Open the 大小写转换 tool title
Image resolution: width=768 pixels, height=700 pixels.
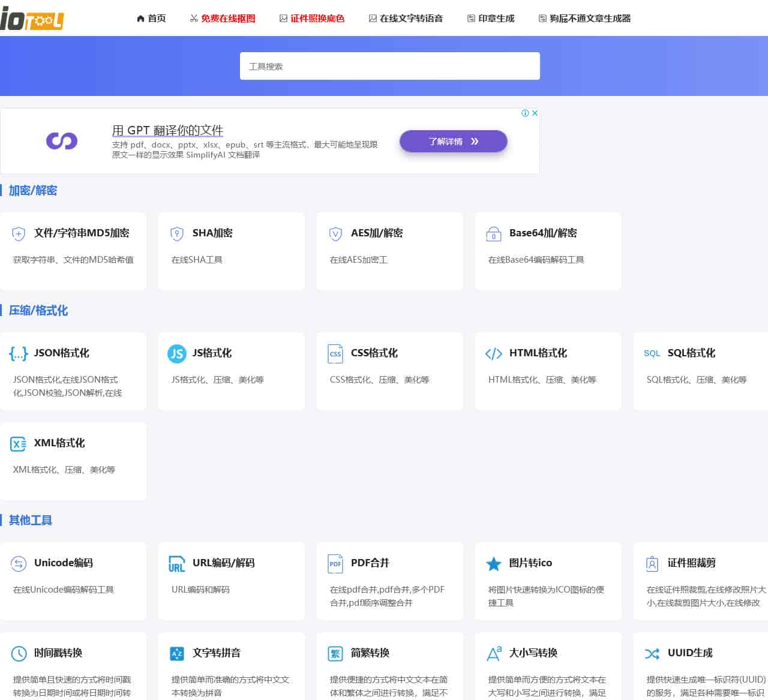pyautogui.click(x=533, y=653)
